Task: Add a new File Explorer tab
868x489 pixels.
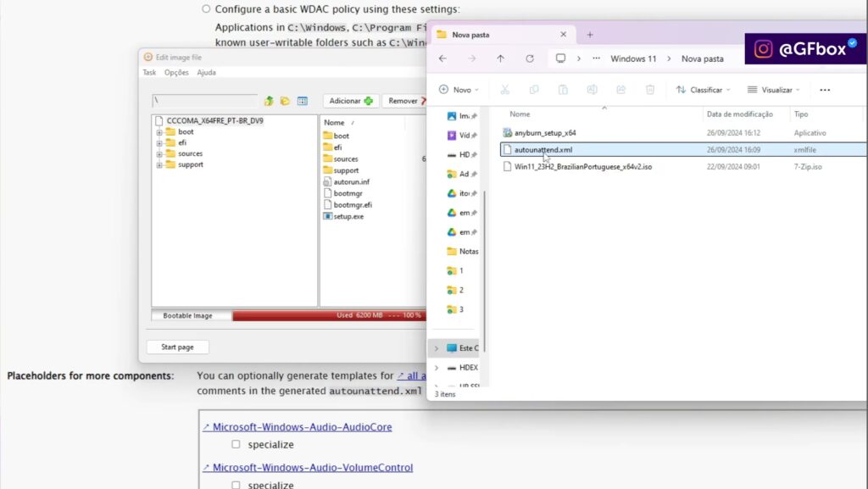Action: tap(590, 35)
